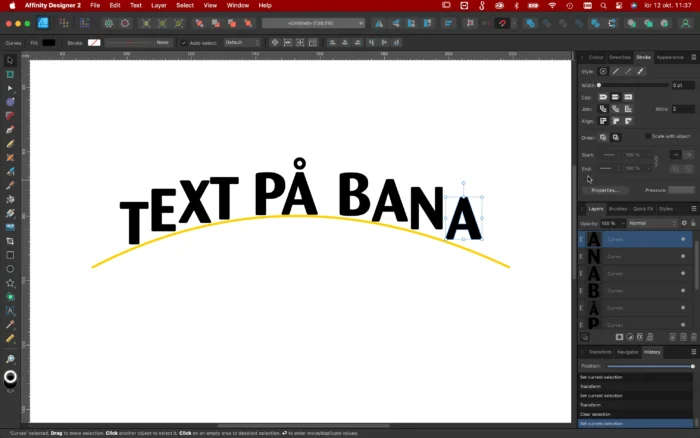Open the Layers panel options menu
This screenshot has height=438, width=700.
(x=693, y=209)
